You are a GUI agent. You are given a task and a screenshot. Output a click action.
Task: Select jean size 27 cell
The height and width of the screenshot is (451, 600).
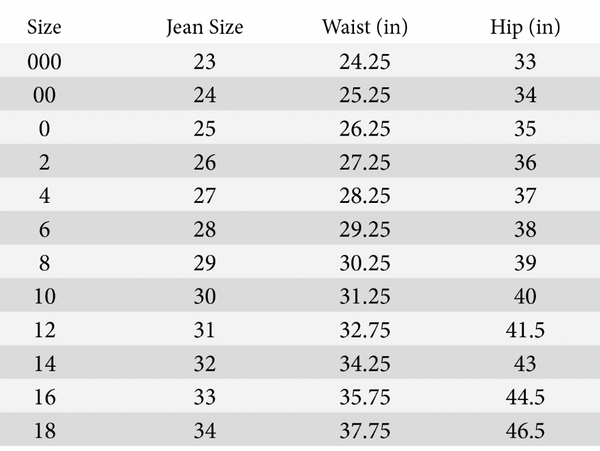[204, 196]
